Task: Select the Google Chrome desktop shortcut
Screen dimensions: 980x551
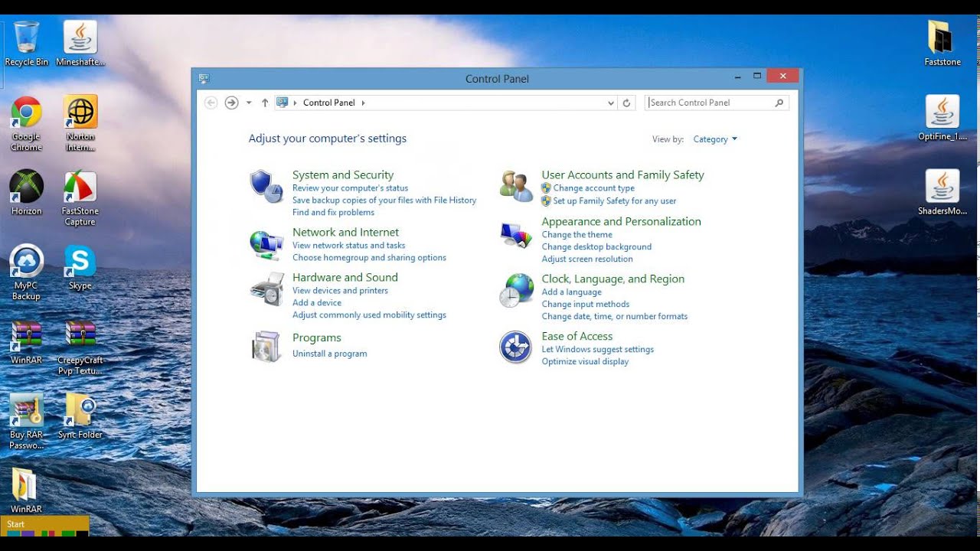Action: [26, 123]
